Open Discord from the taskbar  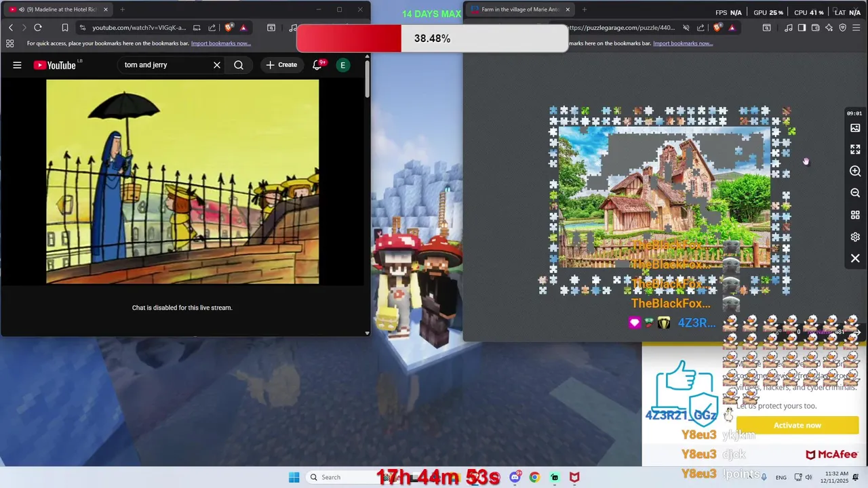coord(515,477)
